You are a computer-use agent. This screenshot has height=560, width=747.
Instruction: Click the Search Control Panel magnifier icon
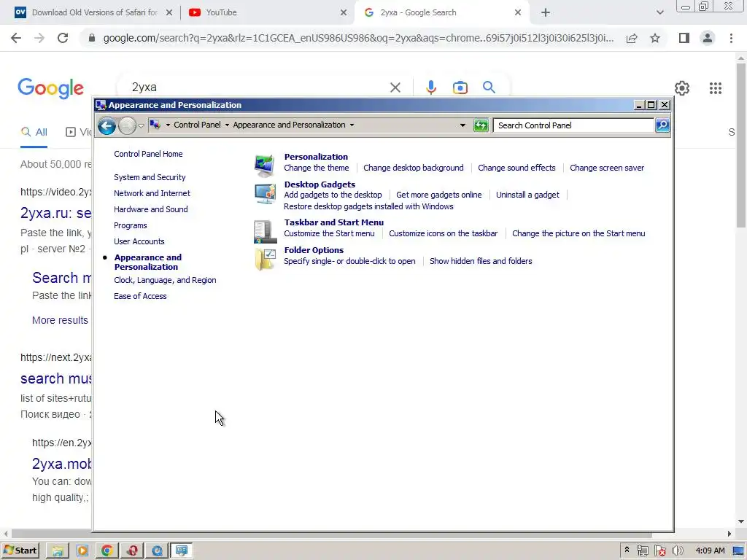(x=662, y=125)
